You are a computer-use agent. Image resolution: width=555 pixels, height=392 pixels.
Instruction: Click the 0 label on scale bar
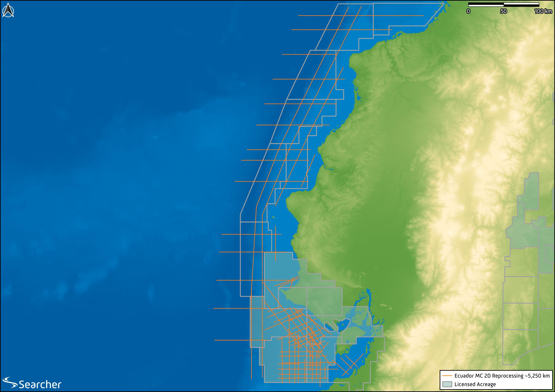pos(468,11)
